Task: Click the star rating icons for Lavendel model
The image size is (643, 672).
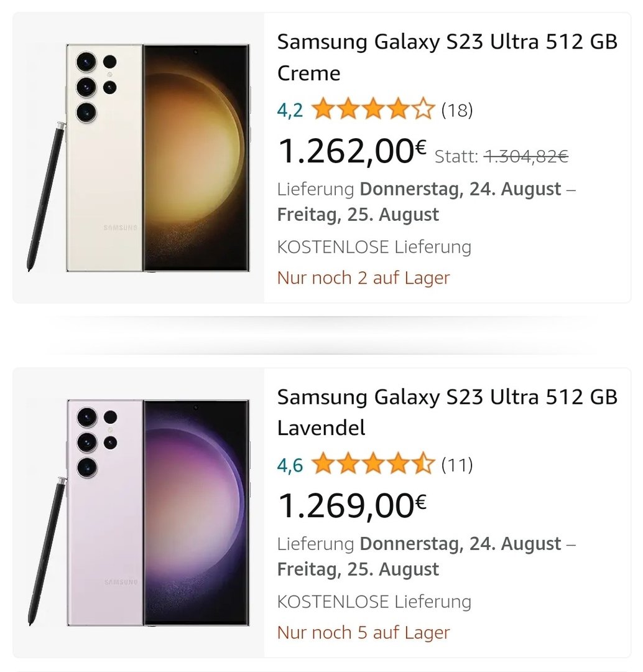Action: click(x=372, y=465)
